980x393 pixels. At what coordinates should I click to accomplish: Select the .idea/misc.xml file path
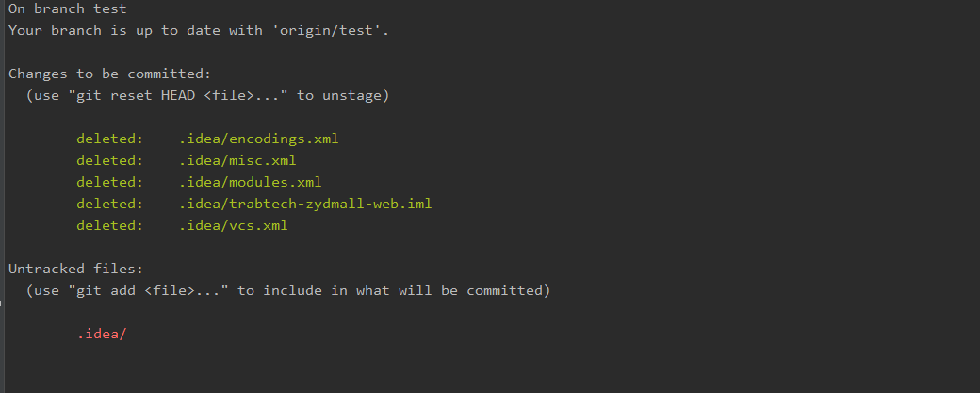tap(237, 160)
